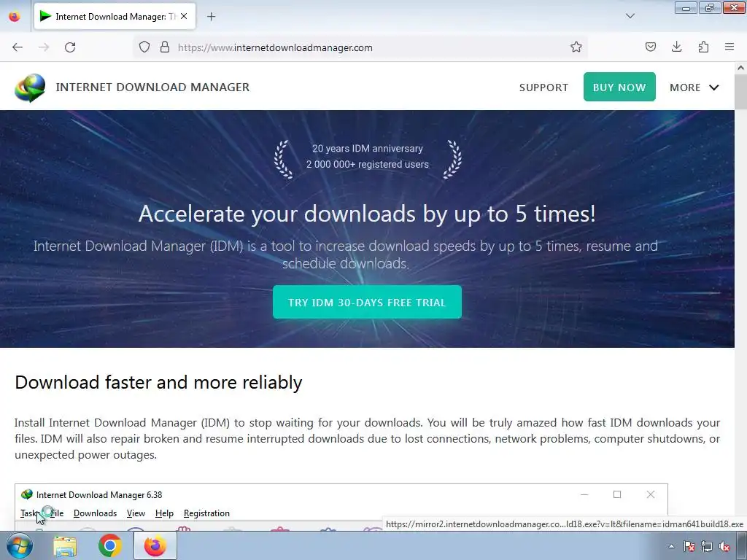Click the IDM screenshot close X icon

coord(651,494)
